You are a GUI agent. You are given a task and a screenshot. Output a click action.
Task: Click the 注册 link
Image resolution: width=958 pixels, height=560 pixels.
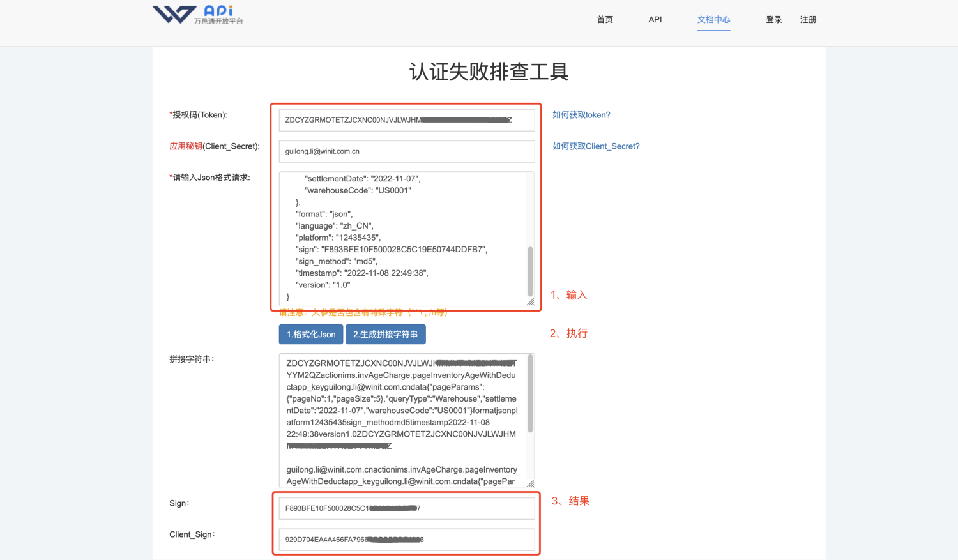pos(808,20)
